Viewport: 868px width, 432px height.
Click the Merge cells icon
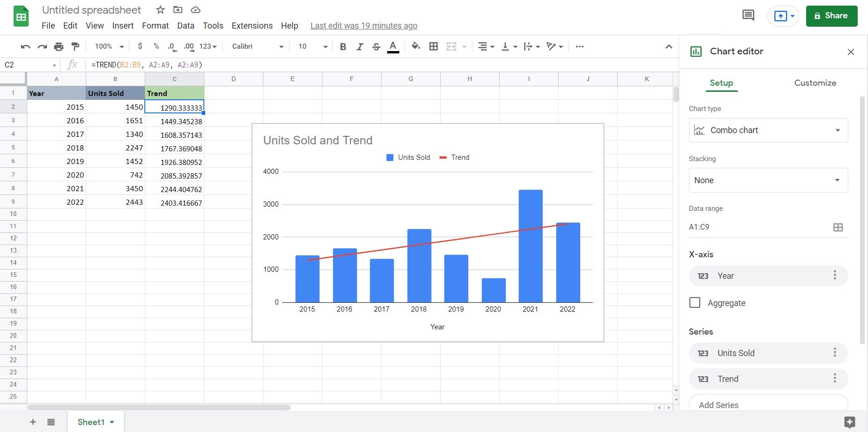(451, 46)
